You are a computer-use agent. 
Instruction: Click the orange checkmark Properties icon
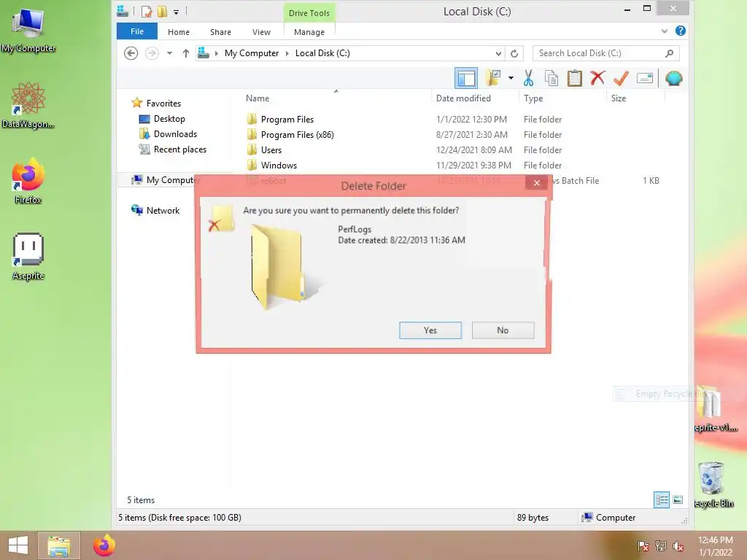(x=621, y=77)
